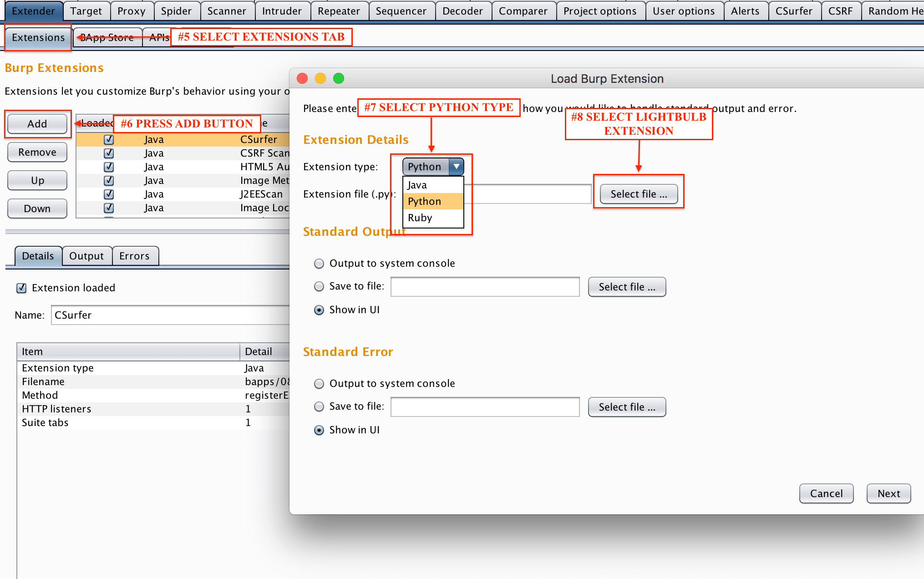Open the Intruder tab
This screenshot has height=579, width=924.
[x=282, y=11]
